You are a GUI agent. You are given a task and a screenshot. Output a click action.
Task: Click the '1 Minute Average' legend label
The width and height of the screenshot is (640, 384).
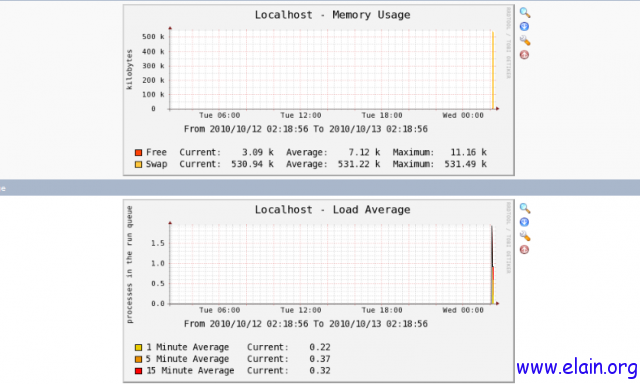point(187,347)
